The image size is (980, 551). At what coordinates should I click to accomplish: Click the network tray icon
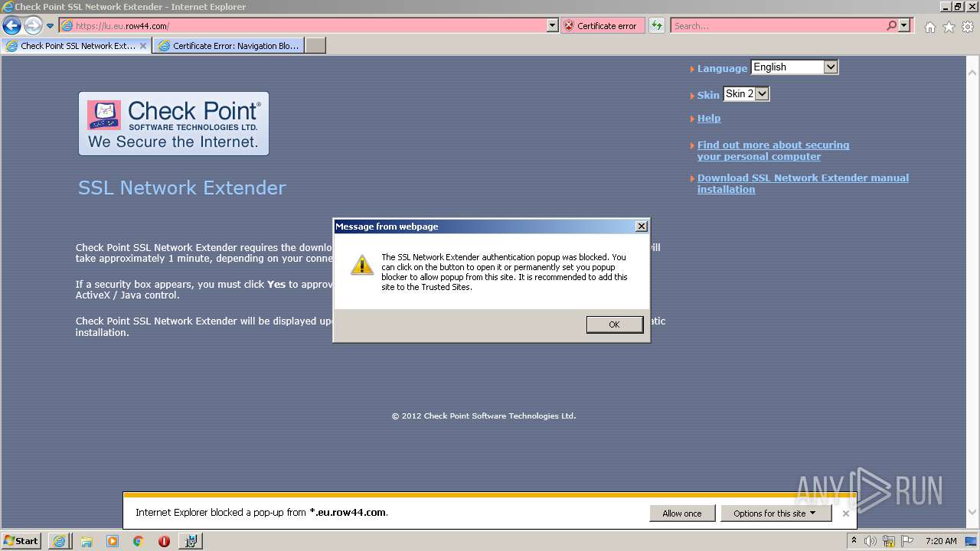[x=889, y=541]
